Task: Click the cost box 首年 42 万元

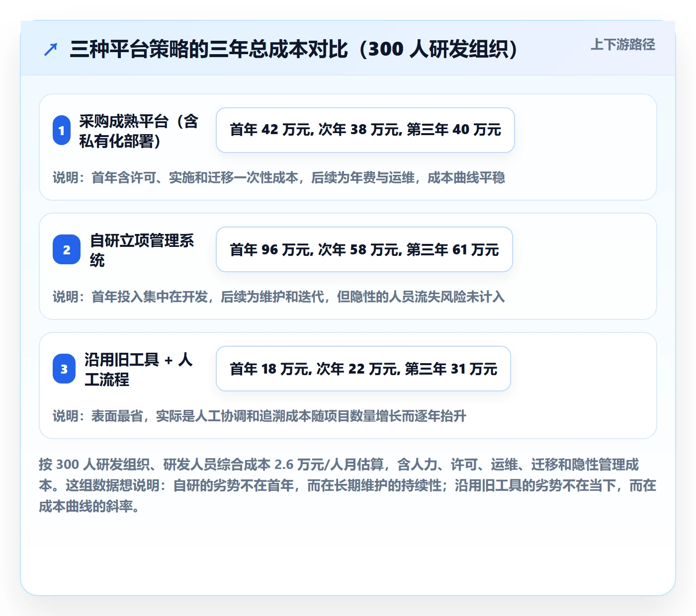Action: (x=365, y=130)
